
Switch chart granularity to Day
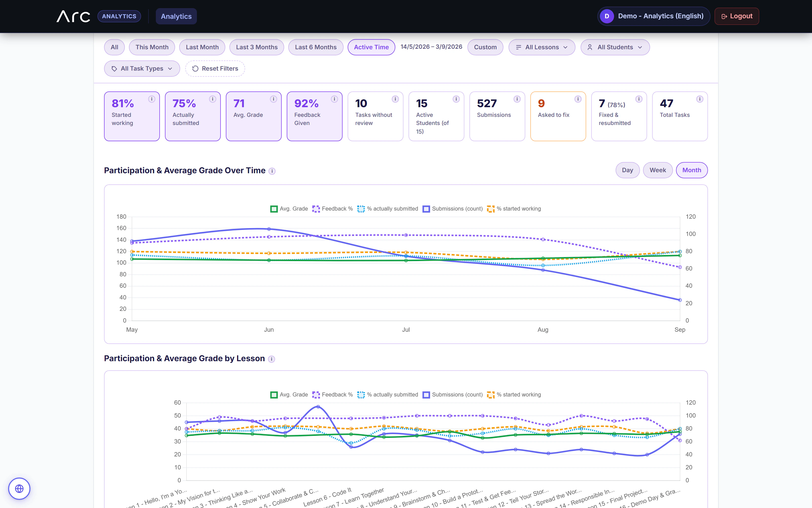(628, 170)
